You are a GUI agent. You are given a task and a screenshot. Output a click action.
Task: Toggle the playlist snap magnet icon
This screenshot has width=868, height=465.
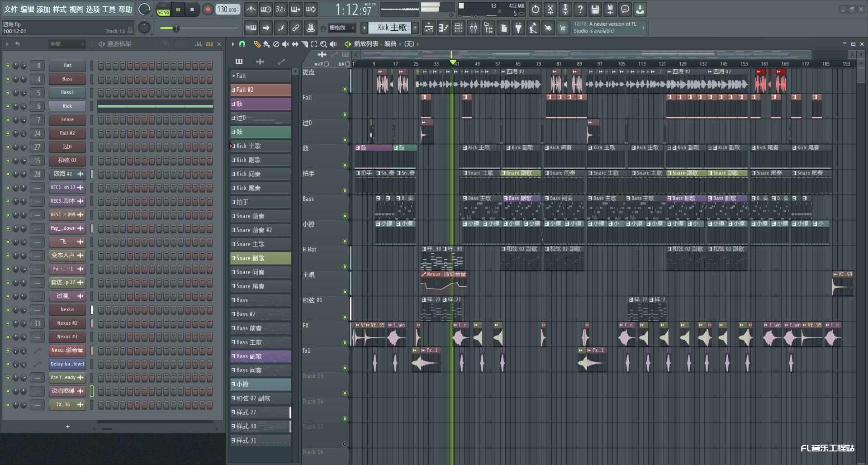(242, 44)
